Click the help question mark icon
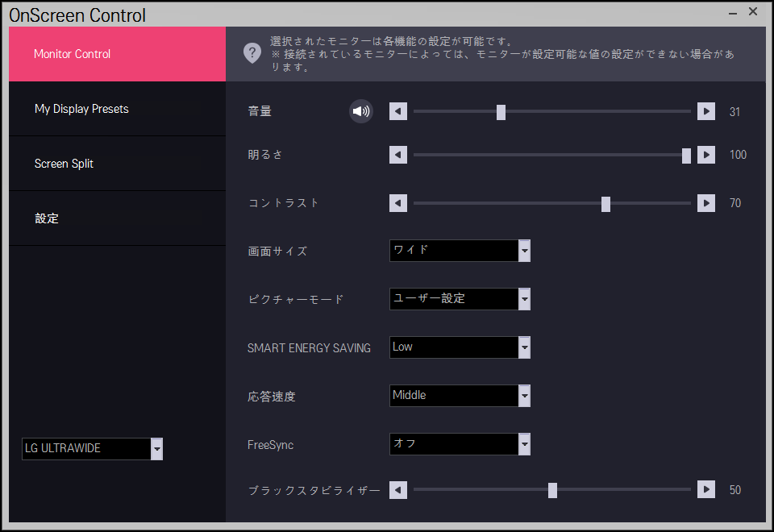Viewport: 774px width, 532px height. tap(252, 53)
